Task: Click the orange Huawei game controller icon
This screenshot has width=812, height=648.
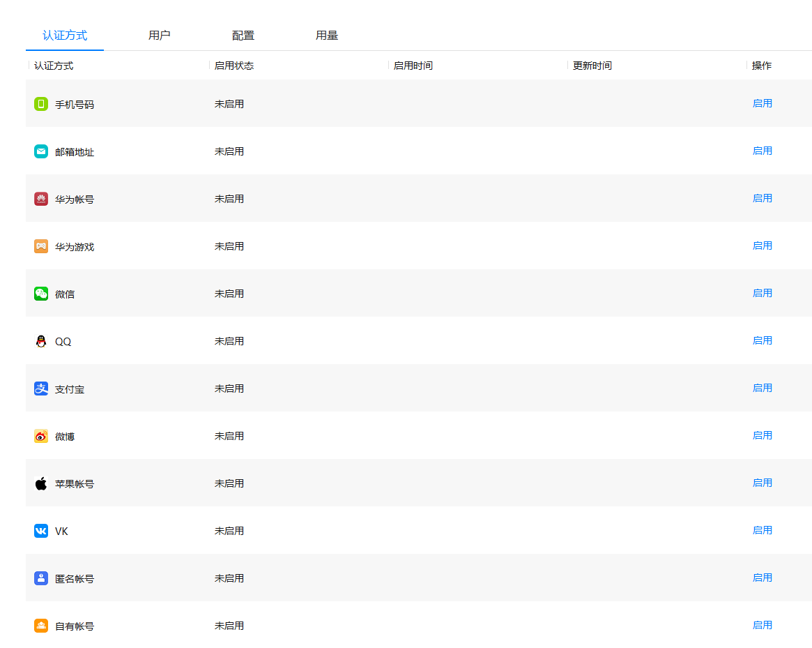Action: click(x=41, y=246)
